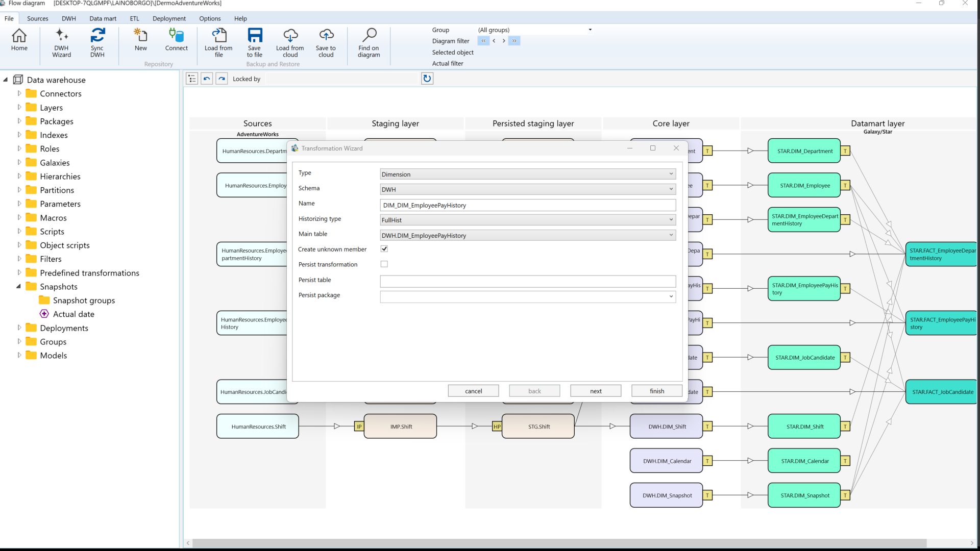Open the Sources menu tab
980x551 pixels.
tap(38, 18)
